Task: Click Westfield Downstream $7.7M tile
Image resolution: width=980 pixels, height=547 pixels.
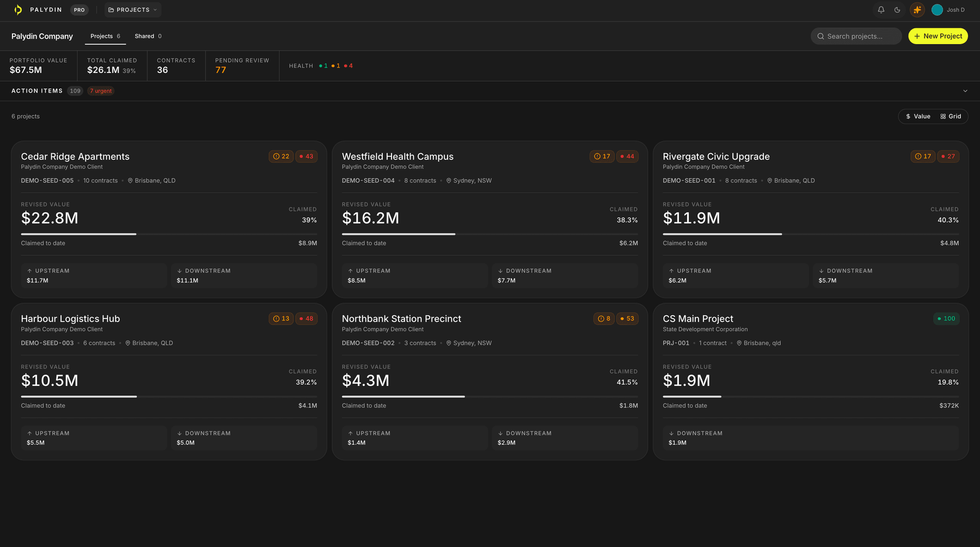Action: (565, 275)
